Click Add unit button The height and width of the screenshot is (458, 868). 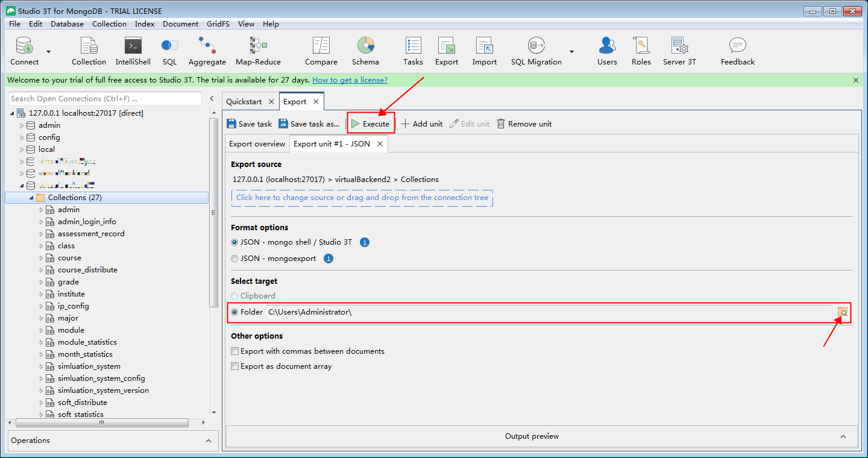click(x=421, y=124)
